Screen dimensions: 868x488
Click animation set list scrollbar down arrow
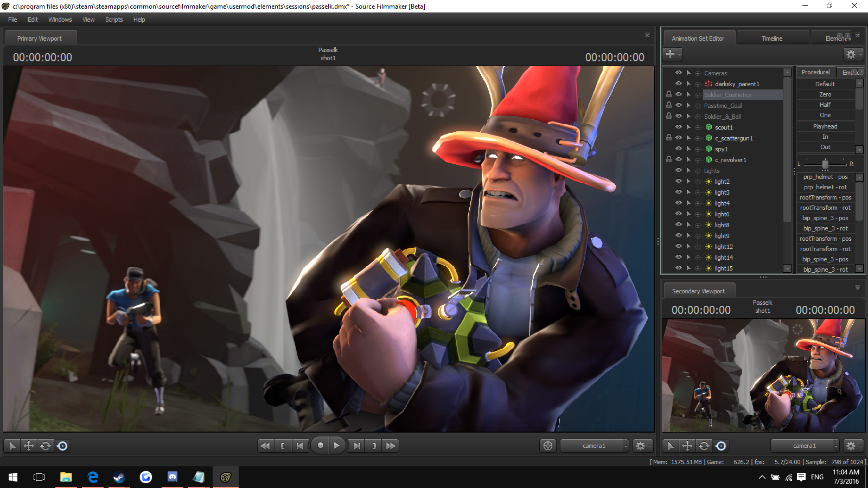(x=787, y=268)
